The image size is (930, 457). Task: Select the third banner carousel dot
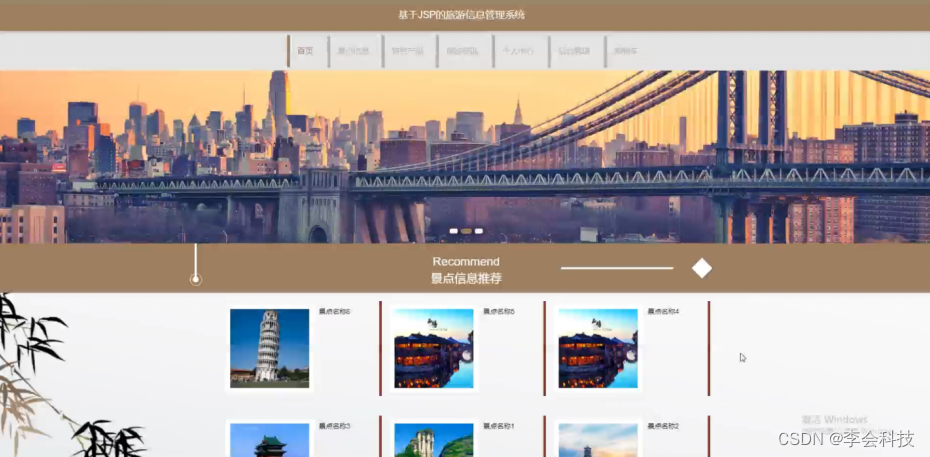479,231
